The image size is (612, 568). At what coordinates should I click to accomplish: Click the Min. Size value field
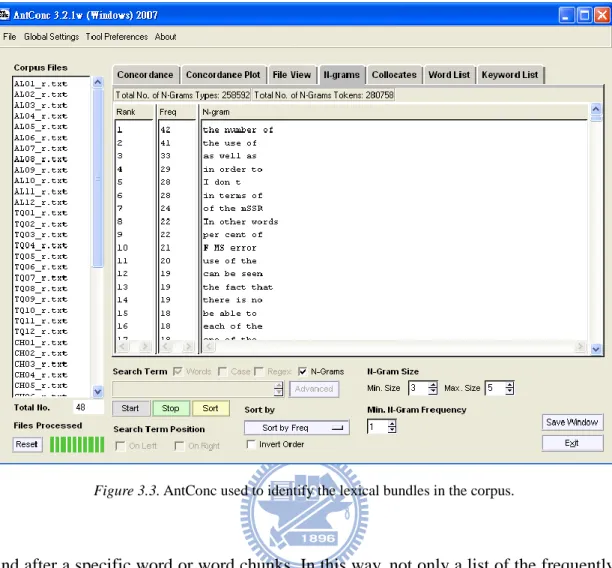tap(418, 388)
